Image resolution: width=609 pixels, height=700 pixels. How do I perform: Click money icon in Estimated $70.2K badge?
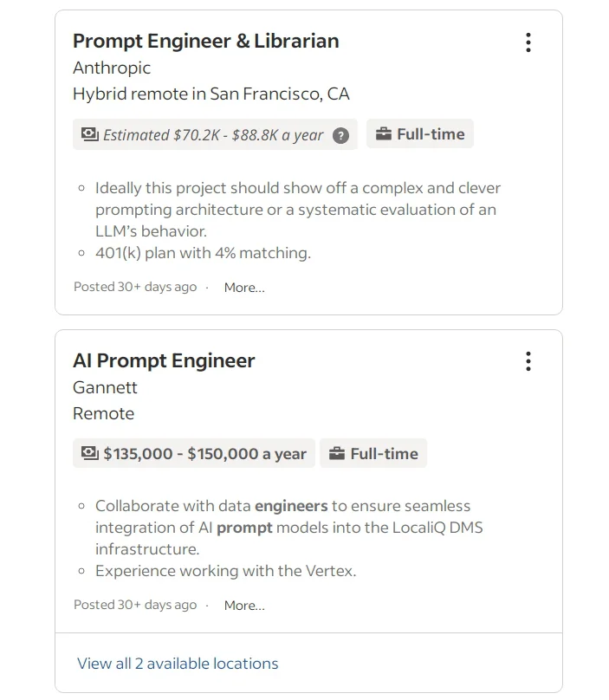coord(89,134)
